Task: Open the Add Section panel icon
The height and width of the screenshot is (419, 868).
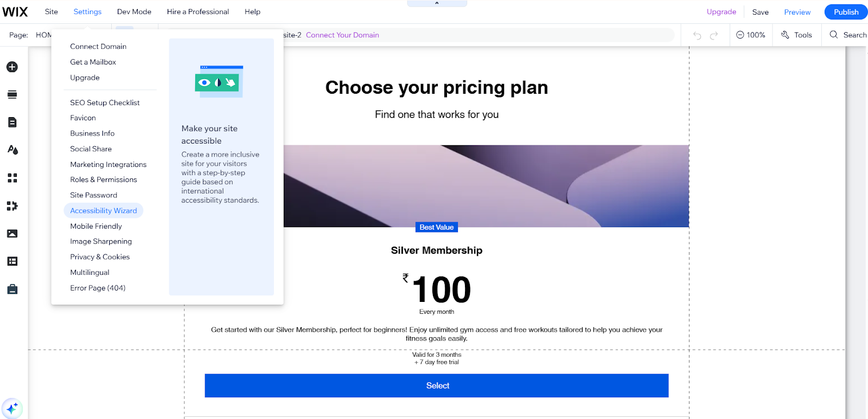Action: (12, 95)
